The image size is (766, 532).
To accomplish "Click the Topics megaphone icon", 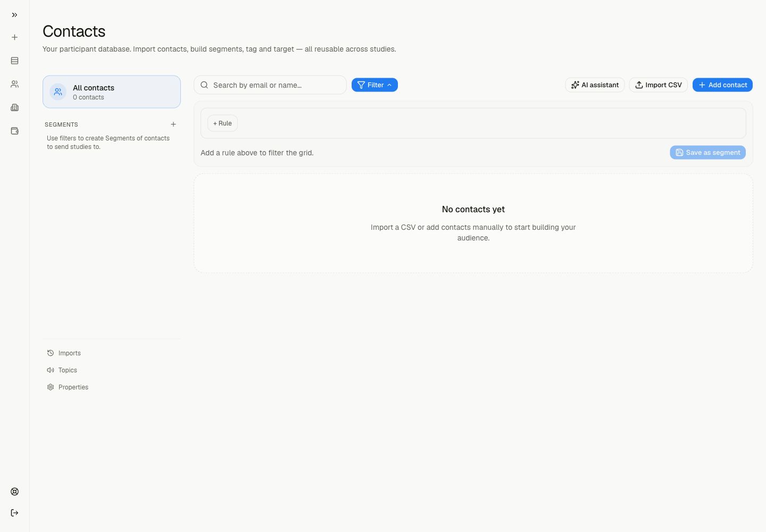I will click(x=51, y=370).
